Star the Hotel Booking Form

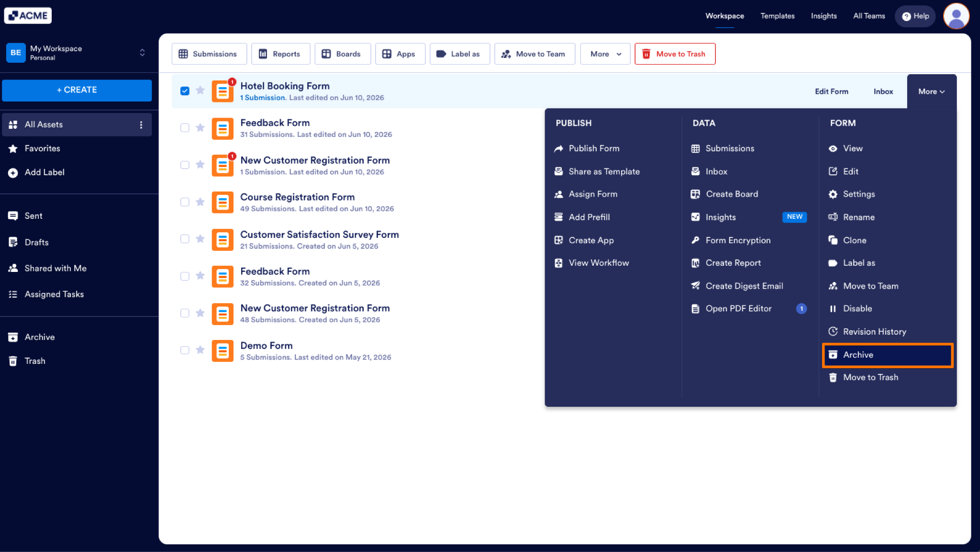[x=200, y=90]
